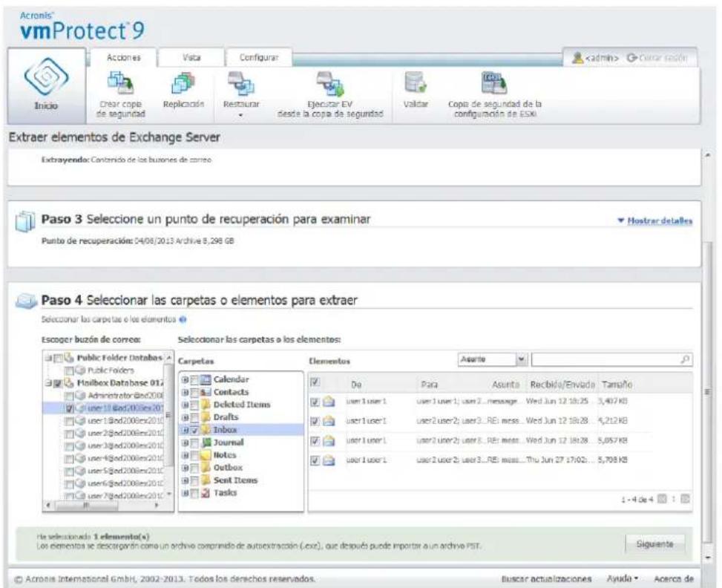Uncheck the 4,212 KB message checkbox
The width and height of the screenshot is (722, 588).
[315, 421]
